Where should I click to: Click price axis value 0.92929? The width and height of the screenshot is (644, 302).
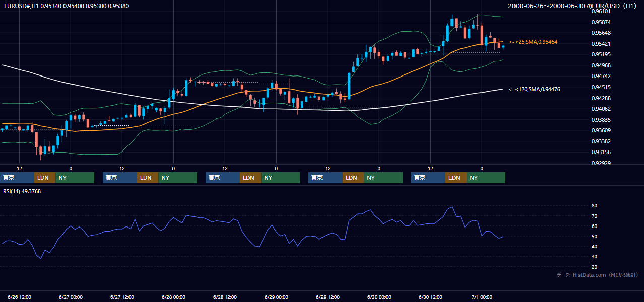602,163
